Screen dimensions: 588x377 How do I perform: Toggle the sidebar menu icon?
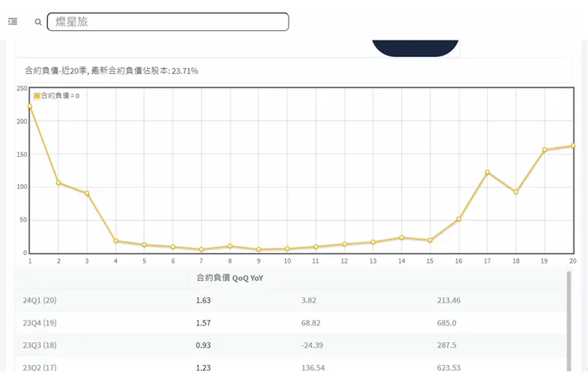point(13,22)
